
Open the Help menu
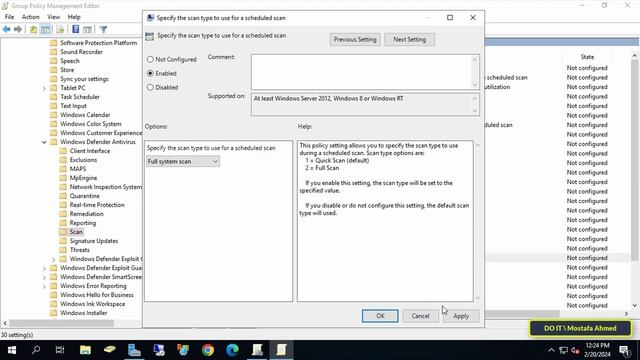pos(74,17)
